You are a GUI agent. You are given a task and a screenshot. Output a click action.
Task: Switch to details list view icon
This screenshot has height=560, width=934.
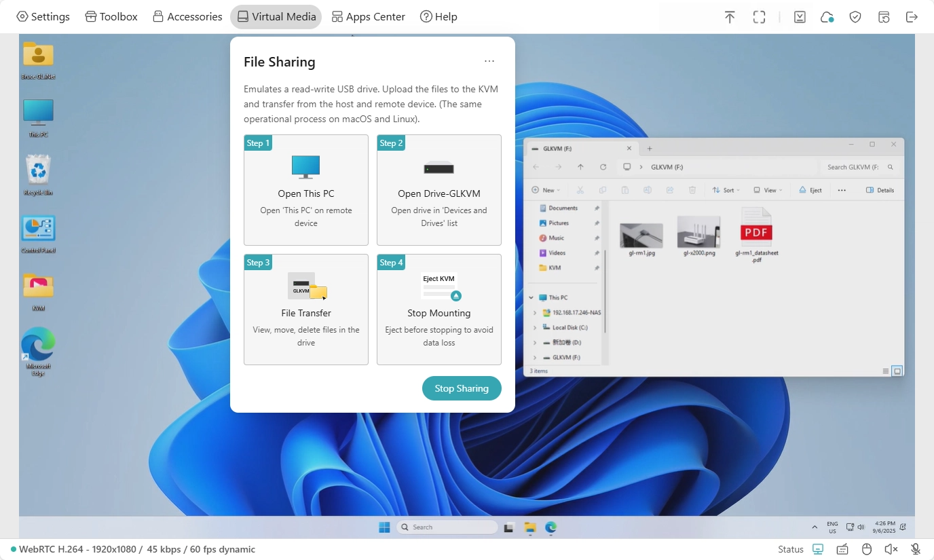point(886,371)
